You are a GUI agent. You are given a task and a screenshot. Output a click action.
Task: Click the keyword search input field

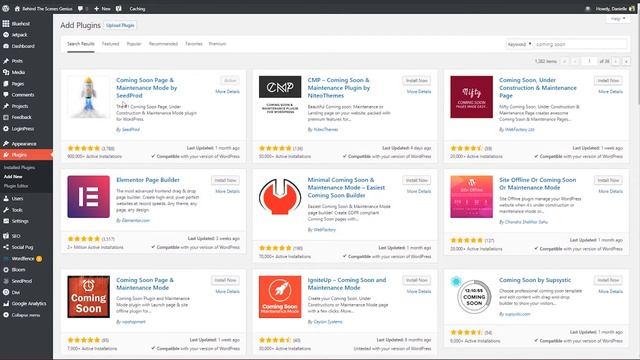click(x=580, y=44)
